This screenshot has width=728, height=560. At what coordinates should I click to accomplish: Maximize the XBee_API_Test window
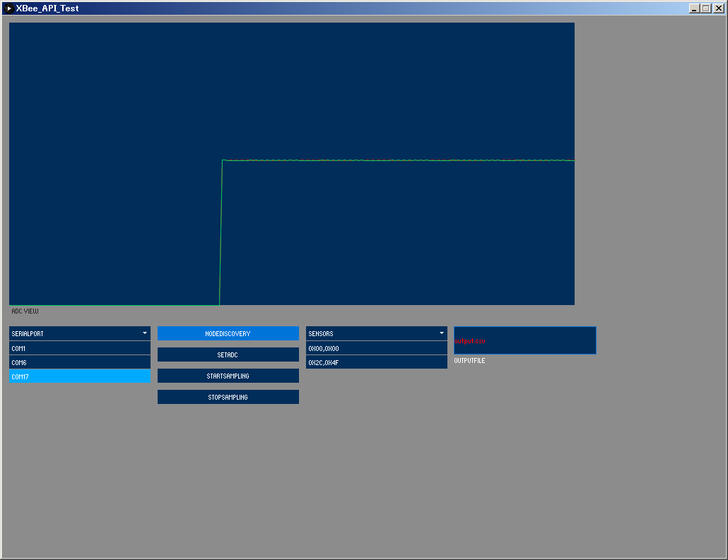(706, 8)
